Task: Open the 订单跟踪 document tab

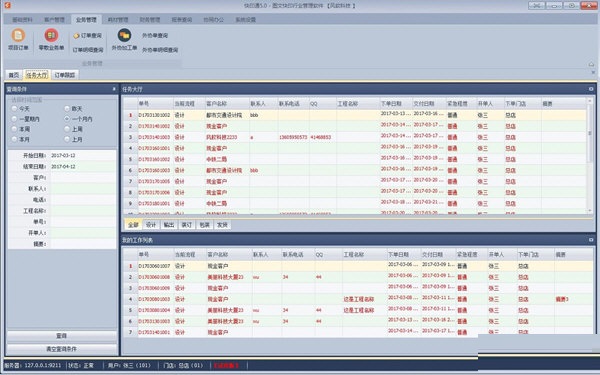Action: (x=65, y=75)
